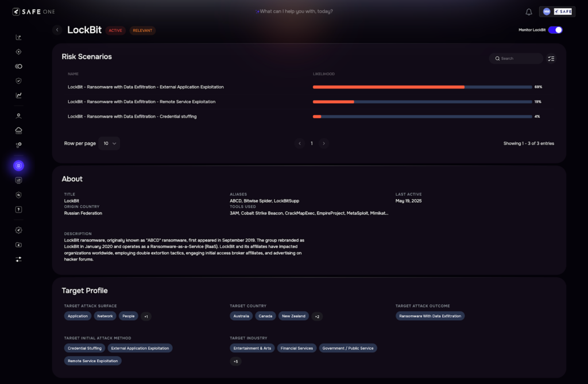
Task: Open the Row per page dropdown
Action: 109,143
